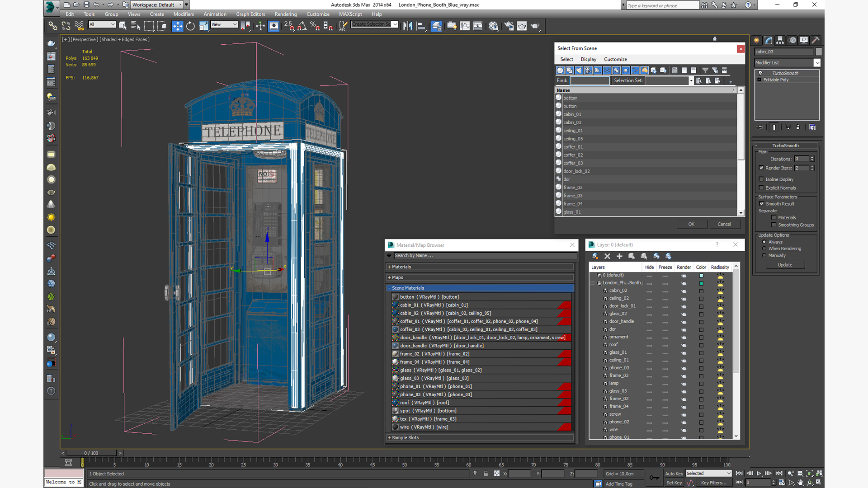Open the Manage Layers toolbar icon
Screen dimensions: 868x488
pyautogui.click(x=436, y=26)
